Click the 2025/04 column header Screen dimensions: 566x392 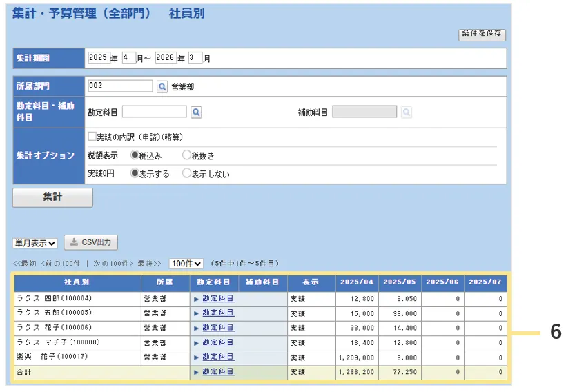point(357,282)
